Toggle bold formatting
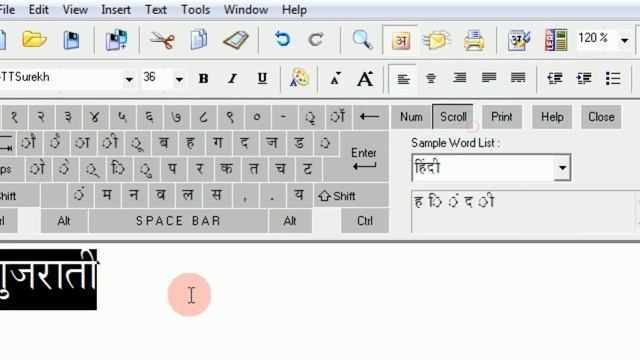Viewport: 640px width, 360px height. [x=203, y=78]
